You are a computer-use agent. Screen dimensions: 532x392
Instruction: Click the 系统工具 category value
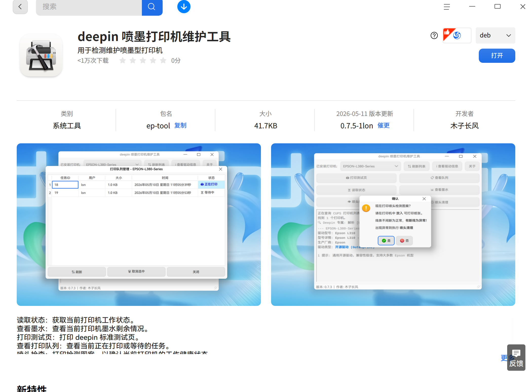pyautogui.click(x=67, y=126)
